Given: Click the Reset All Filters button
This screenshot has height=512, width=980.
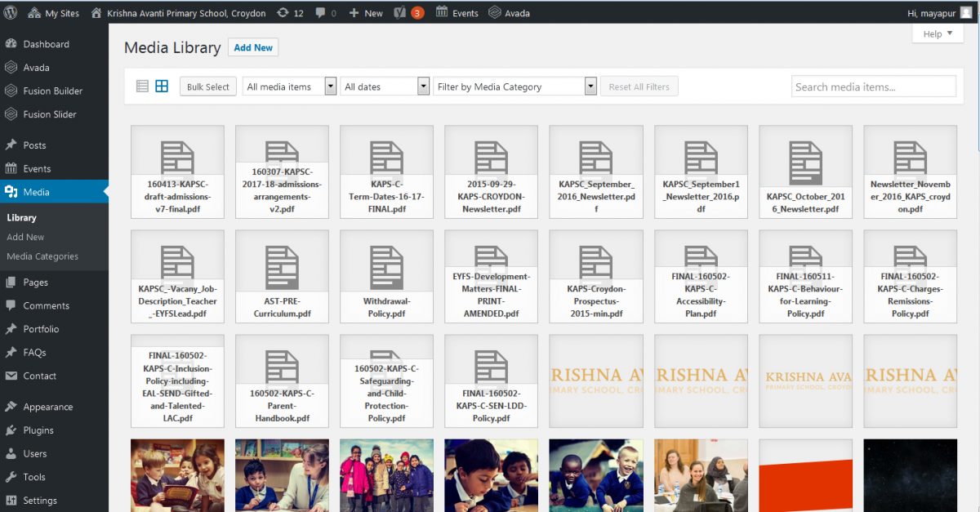Looking at the screenshot, I should (x=641, y=86).
